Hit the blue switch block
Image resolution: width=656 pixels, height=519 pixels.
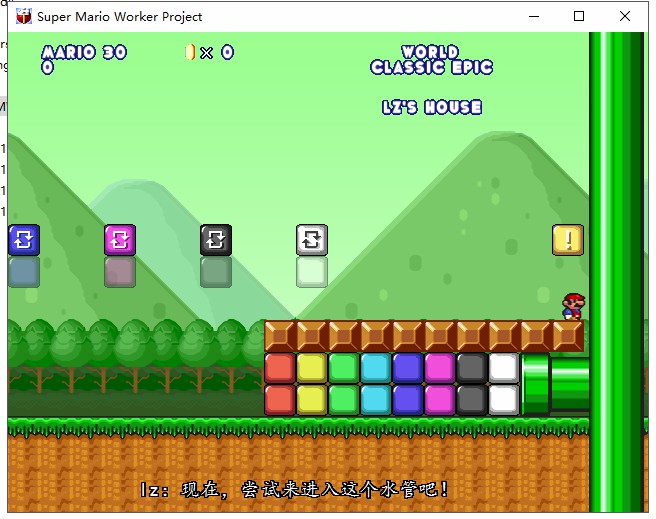click(x=24, y=240)
